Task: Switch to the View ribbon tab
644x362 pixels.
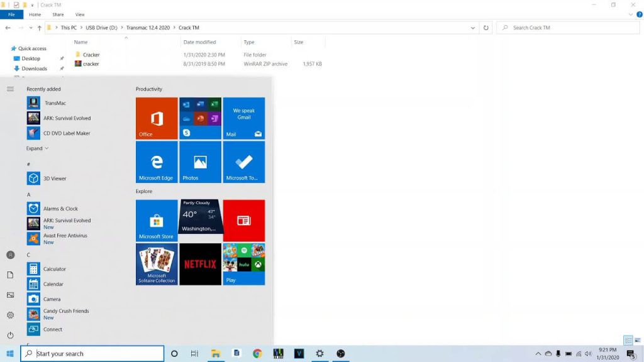Action: pos(80,14)
